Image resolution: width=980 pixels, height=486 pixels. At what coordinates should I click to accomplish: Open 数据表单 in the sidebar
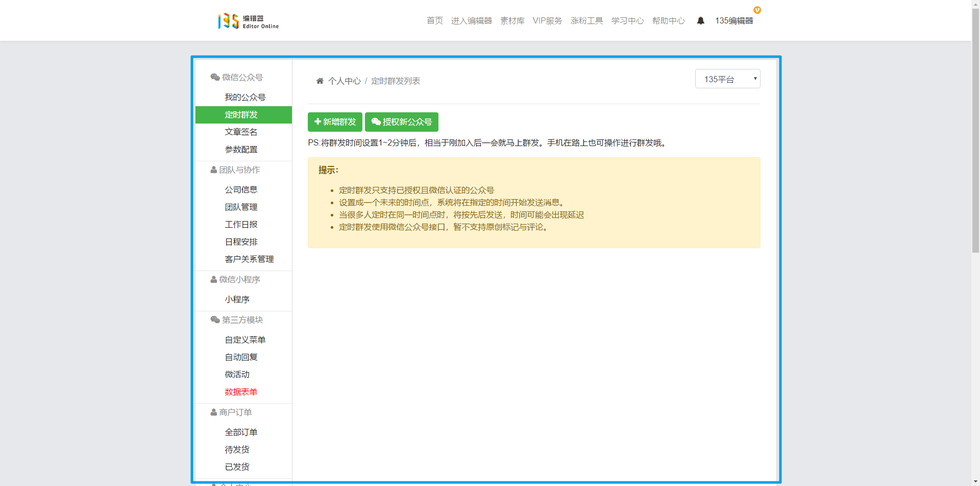pos(241,392)
